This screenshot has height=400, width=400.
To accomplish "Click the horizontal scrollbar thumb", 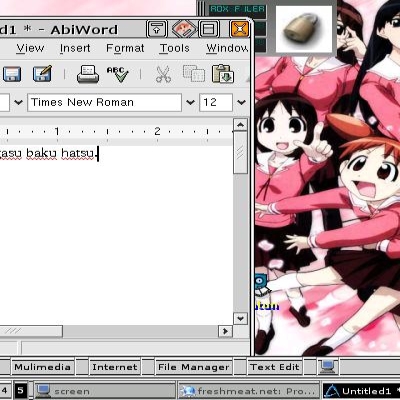I will pos(31,331).
